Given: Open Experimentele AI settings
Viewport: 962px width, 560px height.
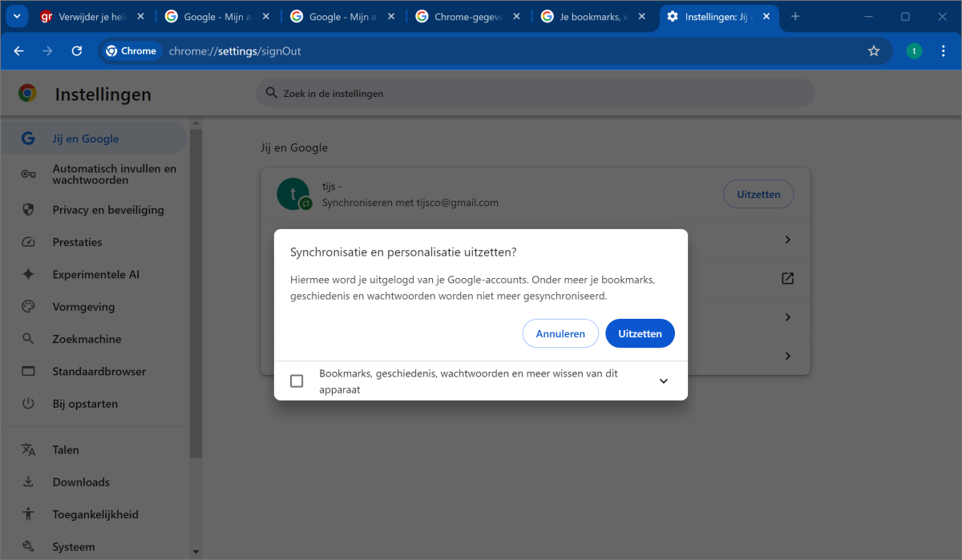Looking at the screenshot, I should [x=95, y=274].
